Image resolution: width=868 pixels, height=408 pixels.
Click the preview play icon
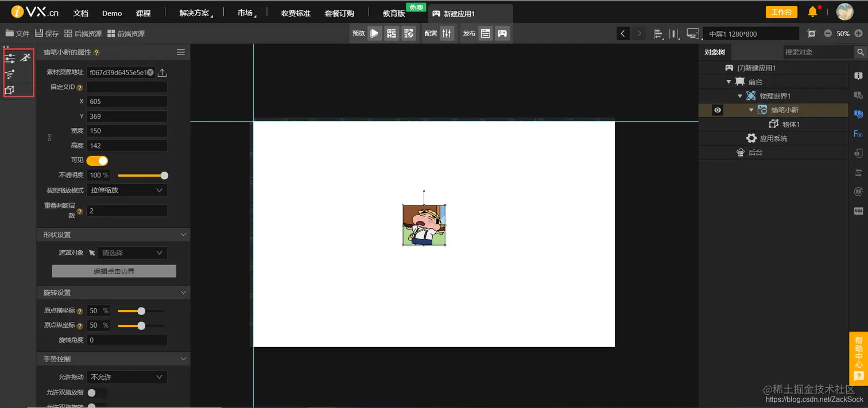pyautogui.click(x=374, y=33)
